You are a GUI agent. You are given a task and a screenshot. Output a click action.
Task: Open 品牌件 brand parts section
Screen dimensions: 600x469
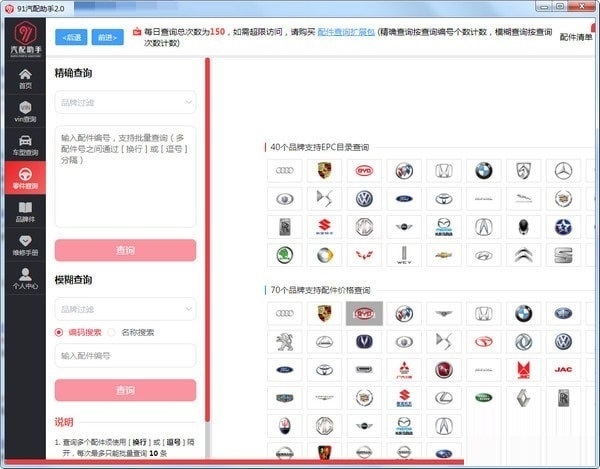point(25,212)
